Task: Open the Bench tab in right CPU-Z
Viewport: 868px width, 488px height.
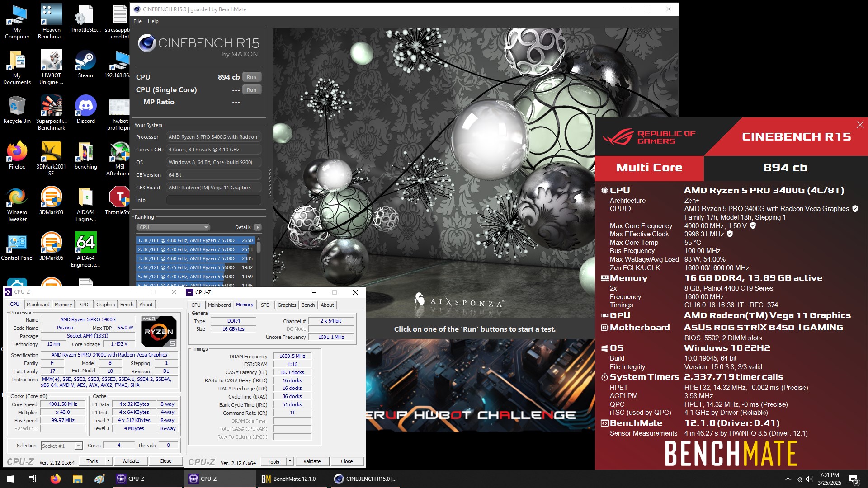Action: click(308, 305)
